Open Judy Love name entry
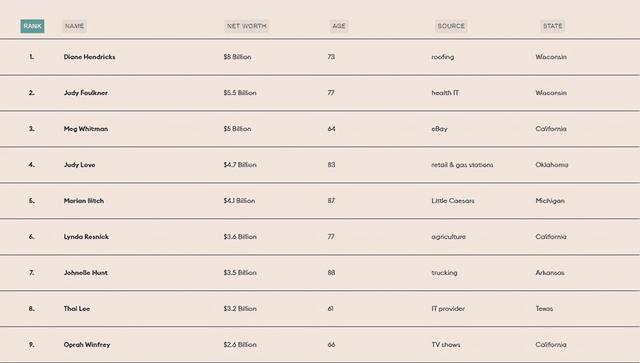The image size is (640, 363). tap(79, 165)
